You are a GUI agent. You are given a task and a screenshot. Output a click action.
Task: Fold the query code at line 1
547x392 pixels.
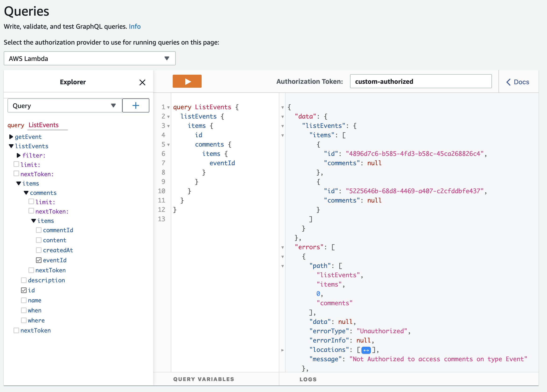point(168,107)
